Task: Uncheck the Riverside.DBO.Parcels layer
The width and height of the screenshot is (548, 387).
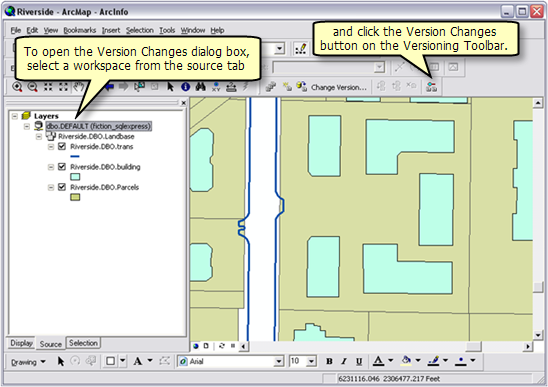Action: click(x=62, y=187)
